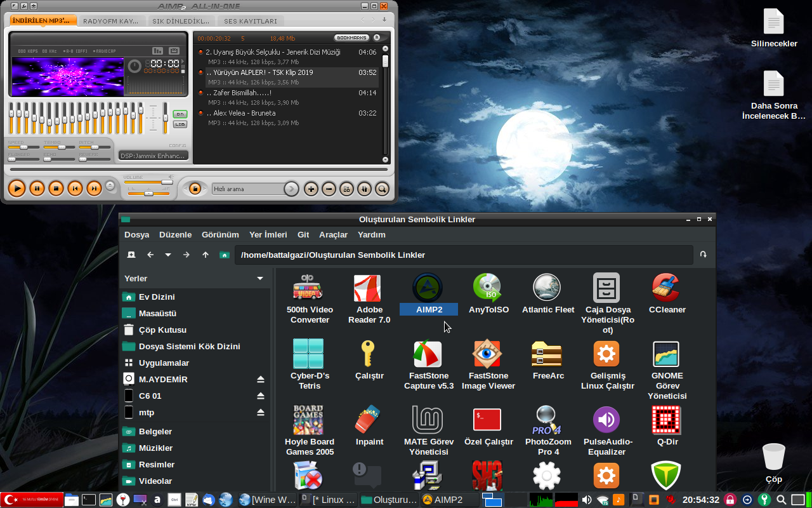
Task: Add files with the plus playlist button
Action: click(311, 189)
